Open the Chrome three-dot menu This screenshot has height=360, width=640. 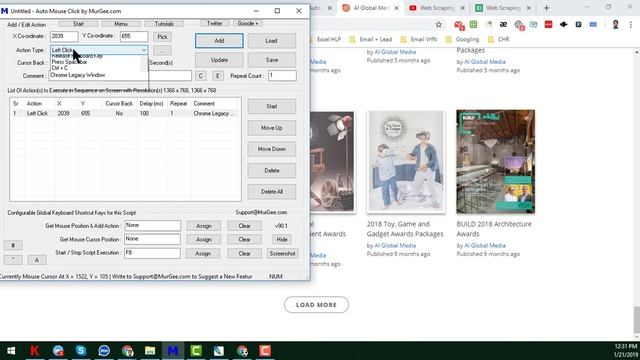pos(631,24)
